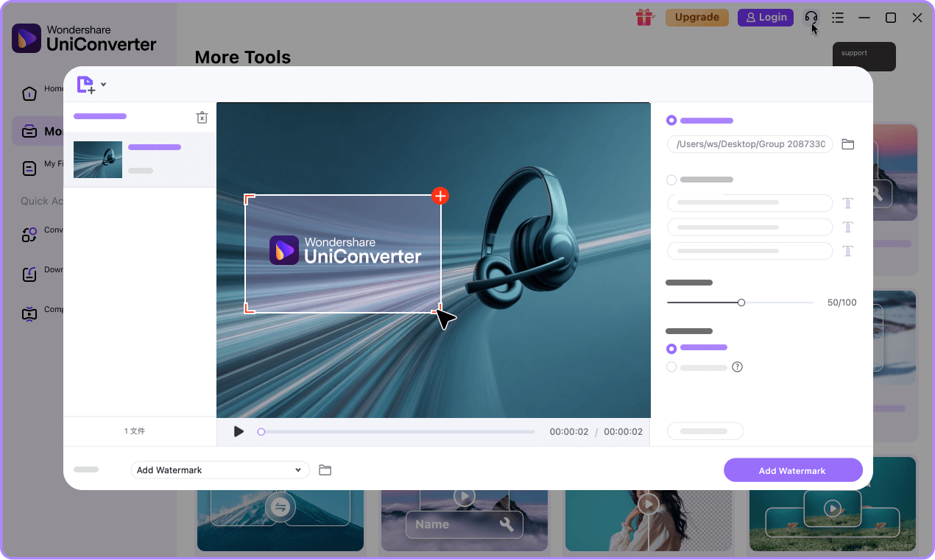Open Compressor icon in sidebar
Viewport: 935px width, 560px height.
pyautogui.click(x=29, y=314)
